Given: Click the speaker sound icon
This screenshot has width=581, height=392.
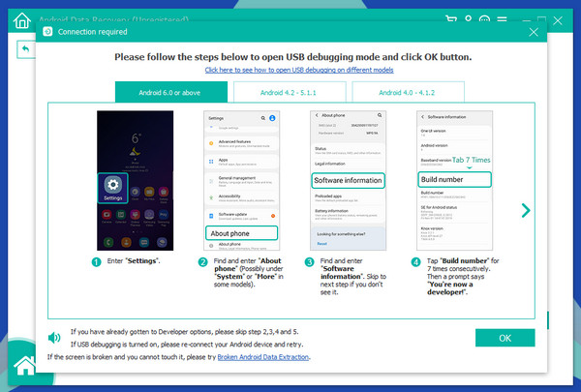Looking at the screenshot, I should (x=54, y=338).
